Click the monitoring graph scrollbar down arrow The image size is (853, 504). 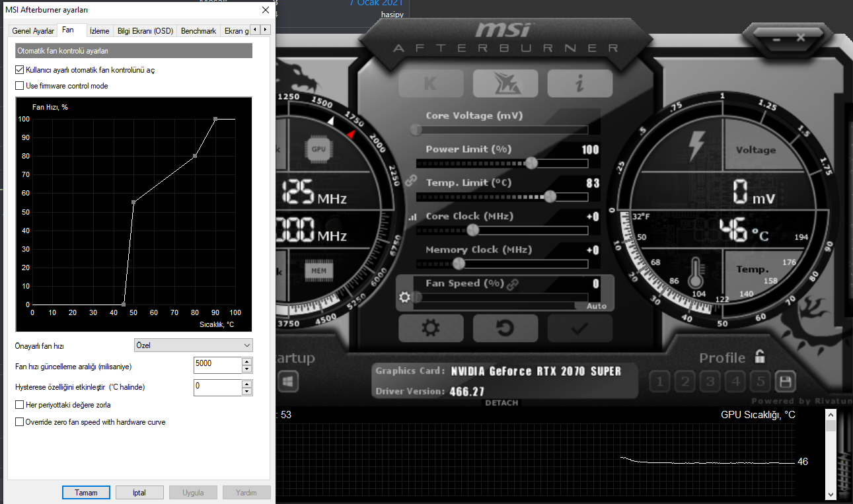[831, 493]
